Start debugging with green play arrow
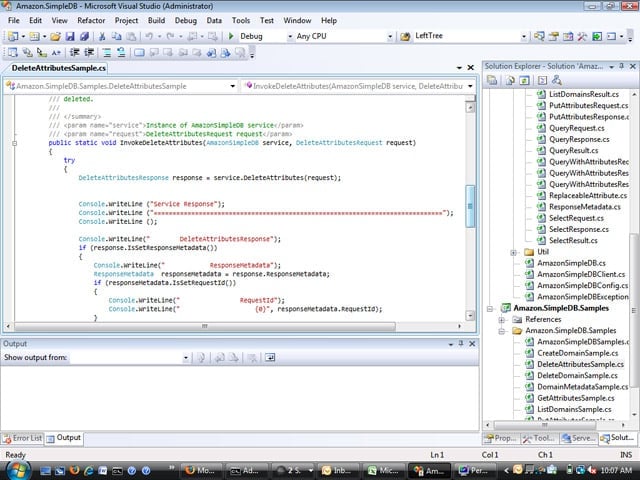Screen dimensions: 640x480 coord(231,36)
